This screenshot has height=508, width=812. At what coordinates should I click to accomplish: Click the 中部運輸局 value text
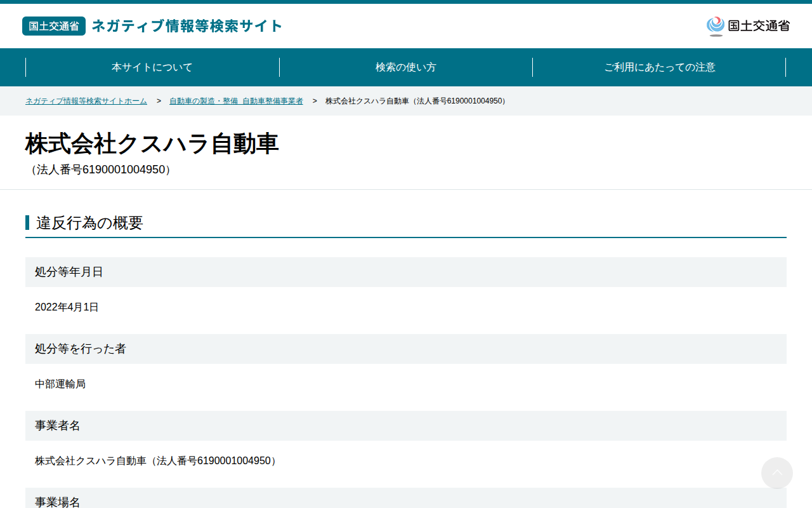point(60,384)
